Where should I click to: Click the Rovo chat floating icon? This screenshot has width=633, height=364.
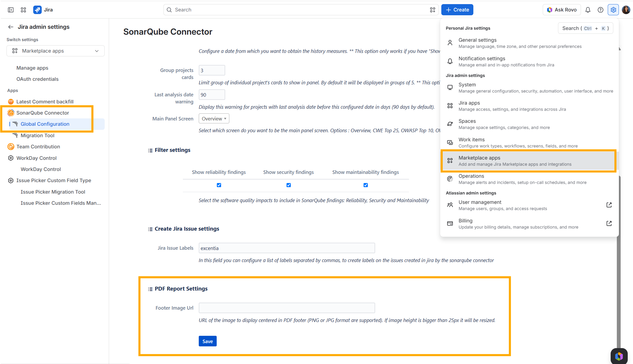coord(619,356)
